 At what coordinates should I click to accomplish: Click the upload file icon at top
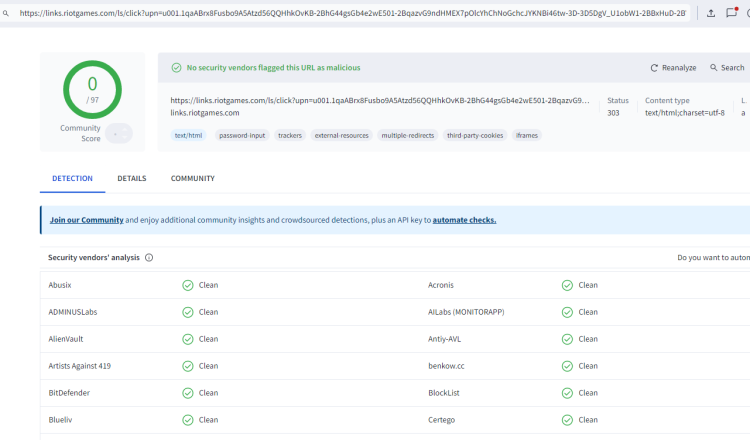(x=711, y=13)
